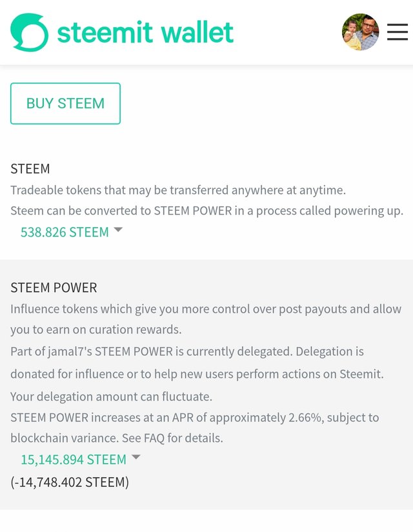Click the arrow beside 538.826 STEEM
The width and height of the screenshot is (413, 532).
click(118, 230)
